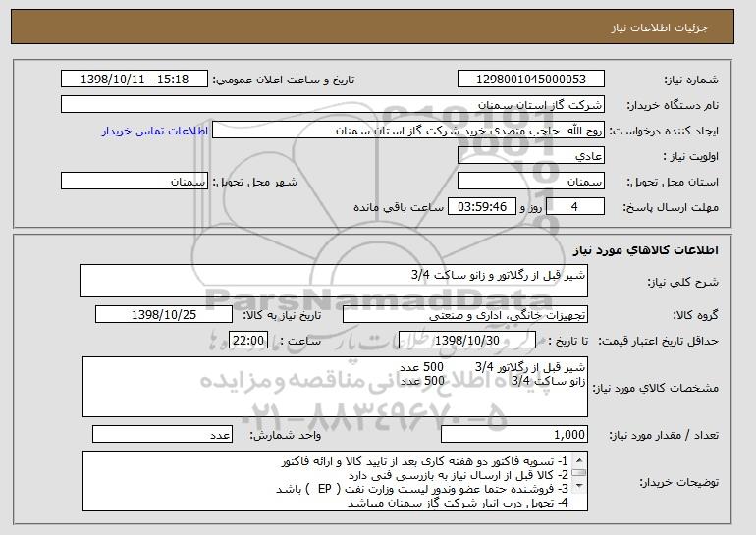Screen dimensions: 756x535
Task: Click the label توضیحات خریدار
Action: click(x=678, y=482)
